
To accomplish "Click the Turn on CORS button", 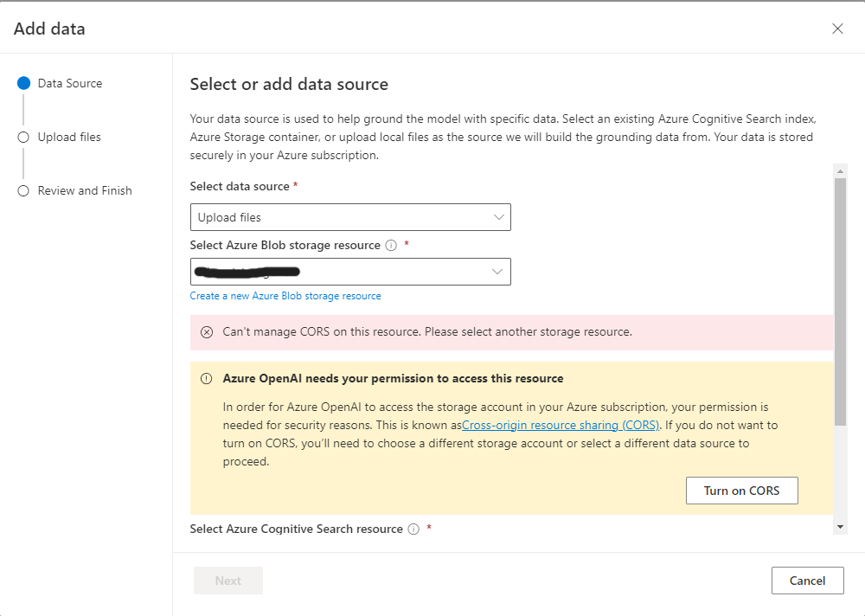I will (x=741, y=491).
